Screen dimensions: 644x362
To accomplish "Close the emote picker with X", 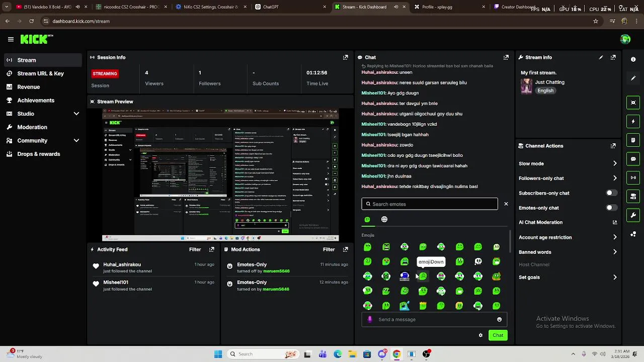I will pyautogui.click(x=506, y=204).
